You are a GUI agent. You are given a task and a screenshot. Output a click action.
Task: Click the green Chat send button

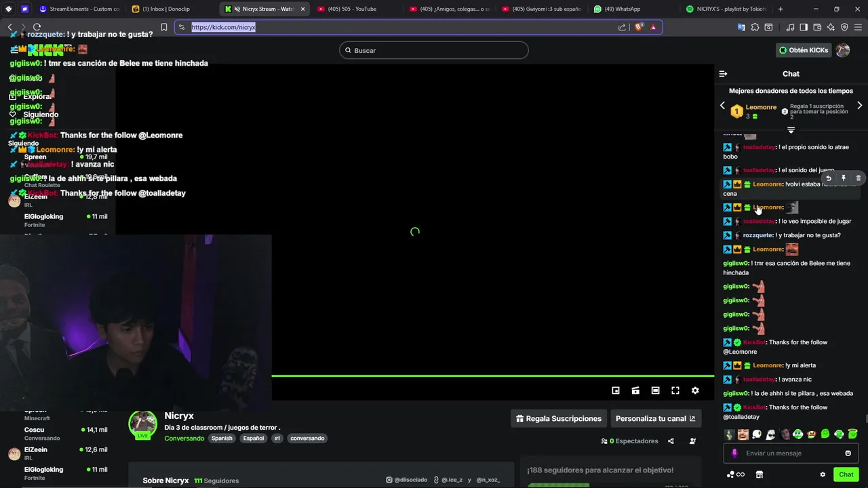(x=846, y=474)
